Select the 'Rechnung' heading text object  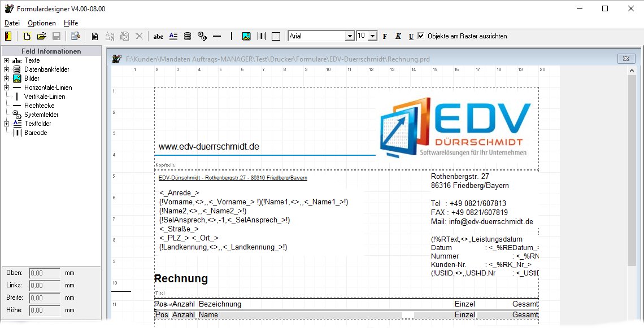181,278
